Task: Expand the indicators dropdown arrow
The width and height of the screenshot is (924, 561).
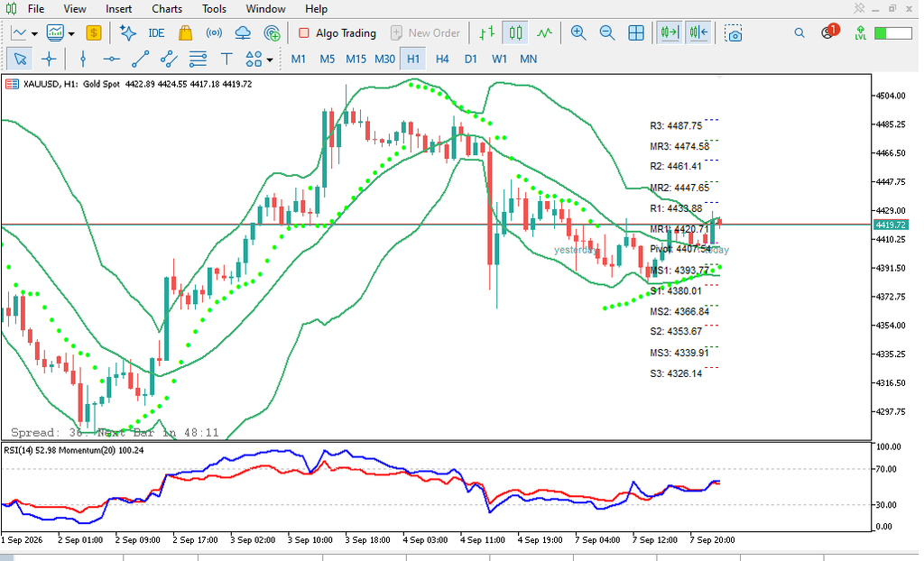Action: pos(71,33)
